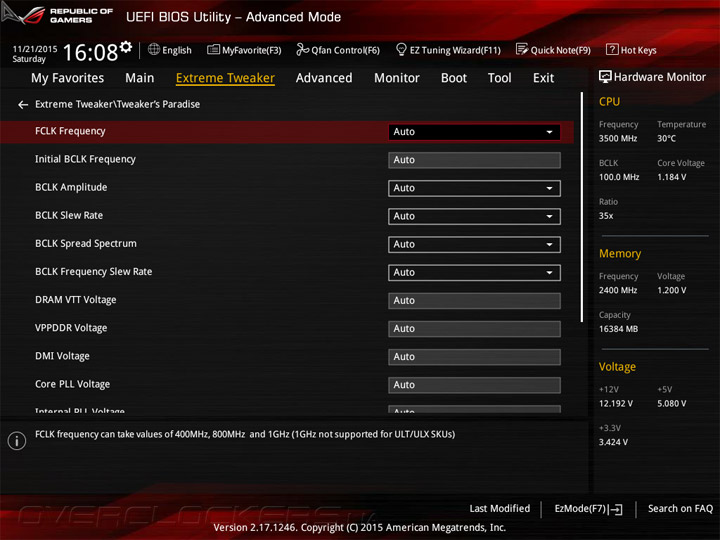Image resolution: width=720 pixels, height=540 pixels.
Task: Select the DMI Voltage label
Action: click(62, 356)
